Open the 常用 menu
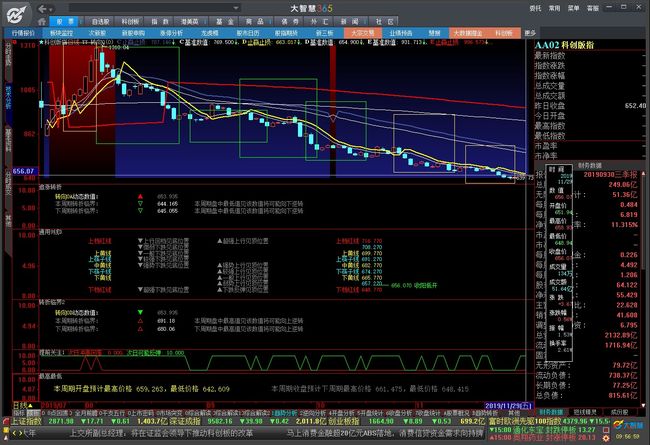The width and height of the screenshot is (650, 445). click(554, 8)
